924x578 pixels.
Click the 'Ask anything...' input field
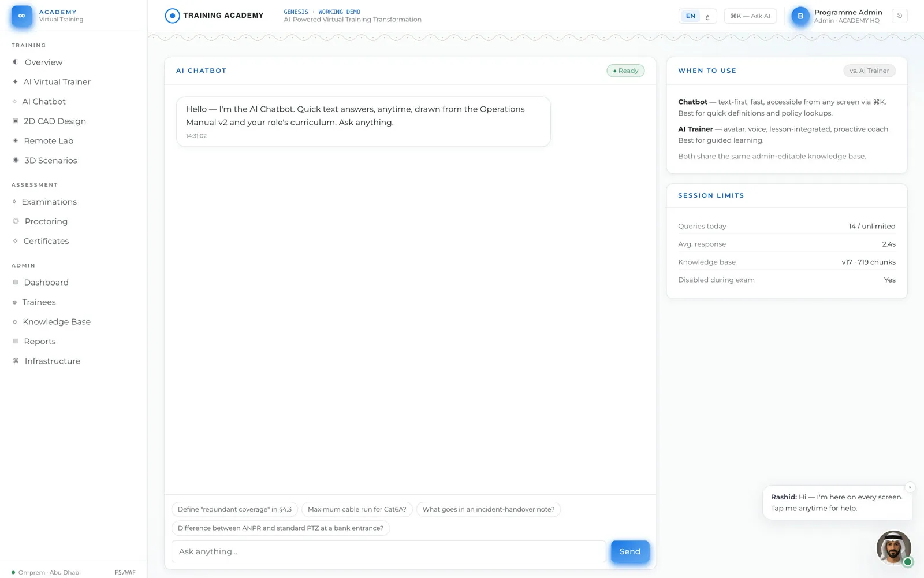tap(389, 551)
